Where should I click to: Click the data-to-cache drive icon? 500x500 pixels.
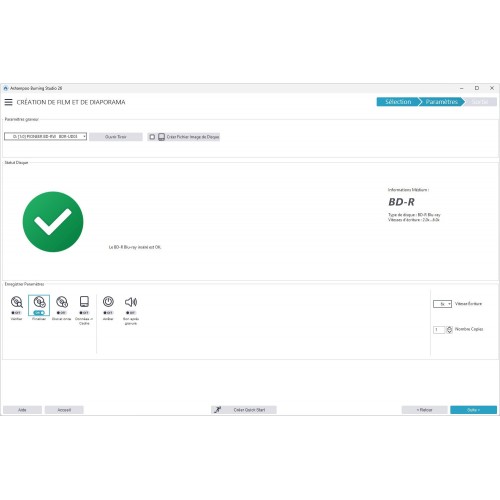click(x=84, y=302)
